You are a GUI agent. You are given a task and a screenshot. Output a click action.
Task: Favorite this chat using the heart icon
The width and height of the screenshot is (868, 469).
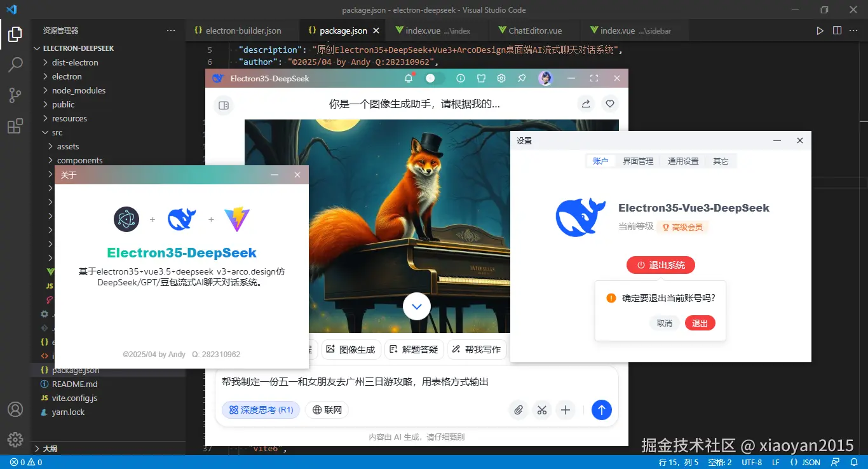(x=609, y=104)
